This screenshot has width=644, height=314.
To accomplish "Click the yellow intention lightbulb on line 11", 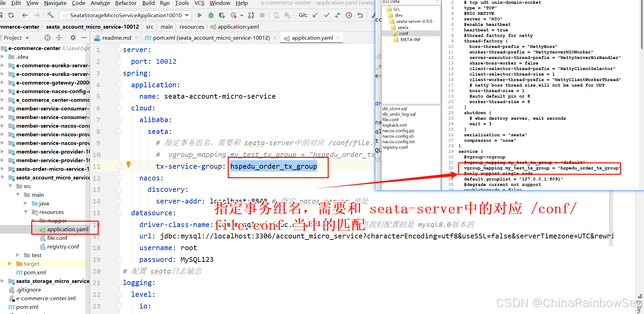I will [129, 164].
